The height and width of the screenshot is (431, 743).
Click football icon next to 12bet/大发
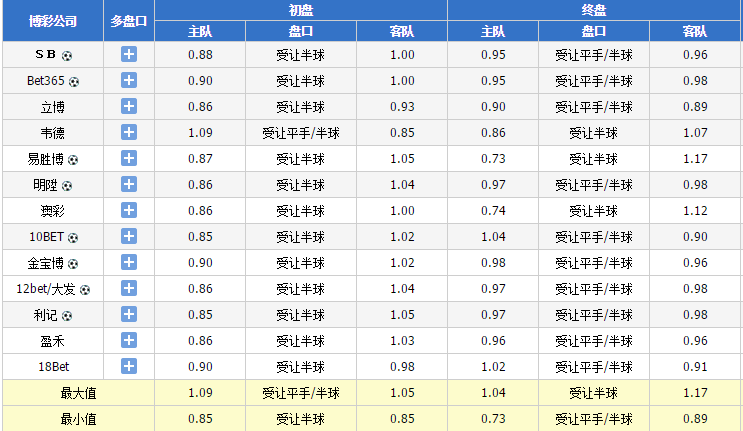[85, 289]
